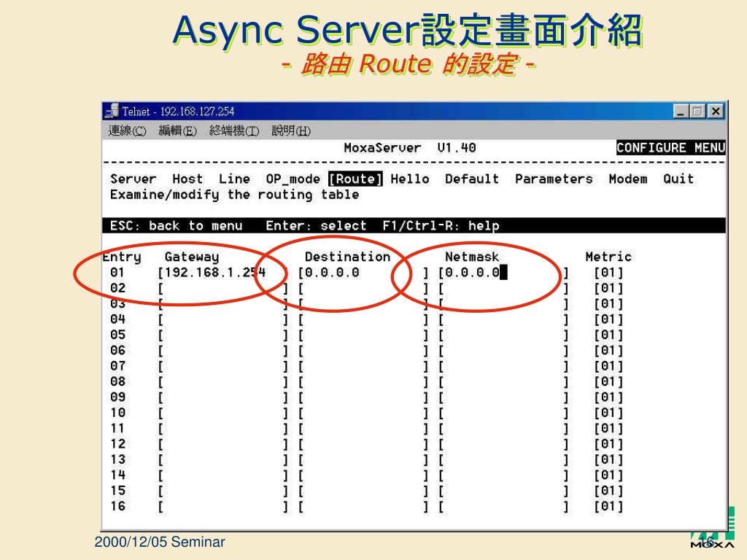Click entry 05 Destination field

point(363,335)
